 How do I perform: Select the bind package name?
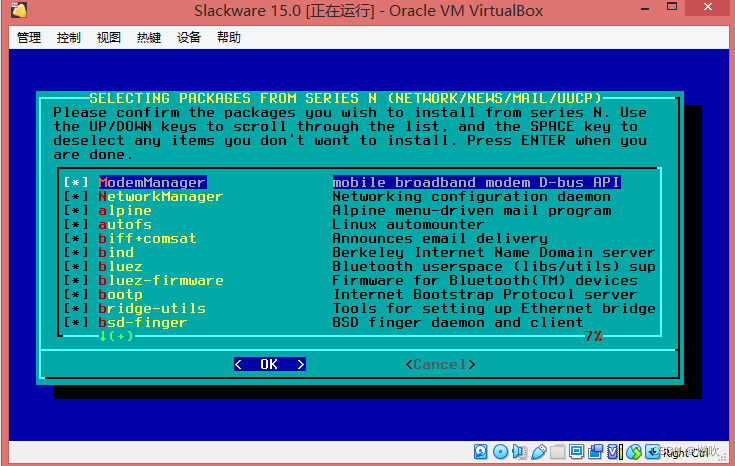[x=116, y=253]
